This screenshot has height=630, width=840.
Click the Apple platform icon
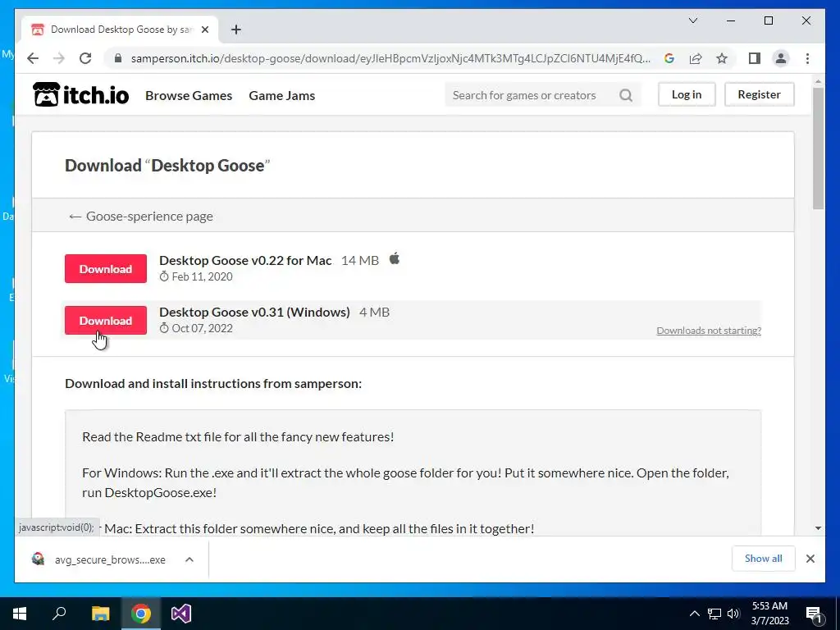click(x=395, y=258)
